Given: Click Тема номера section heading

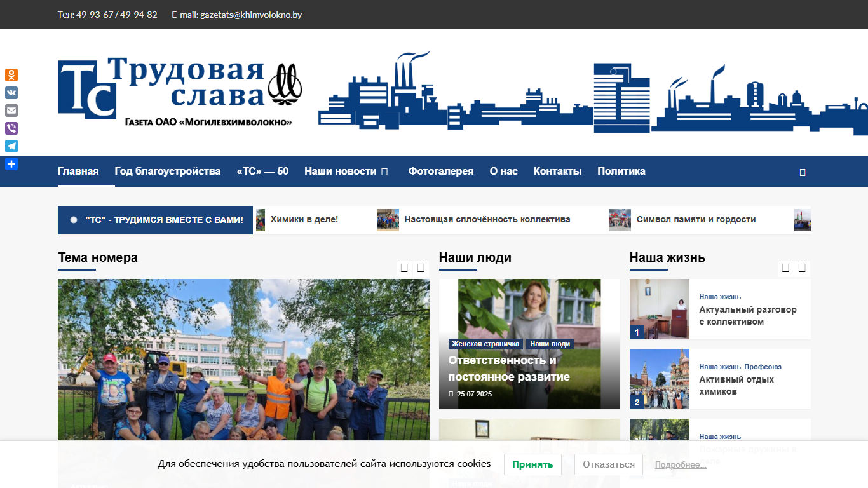Looking at the screenshot, I should (98, 257).
